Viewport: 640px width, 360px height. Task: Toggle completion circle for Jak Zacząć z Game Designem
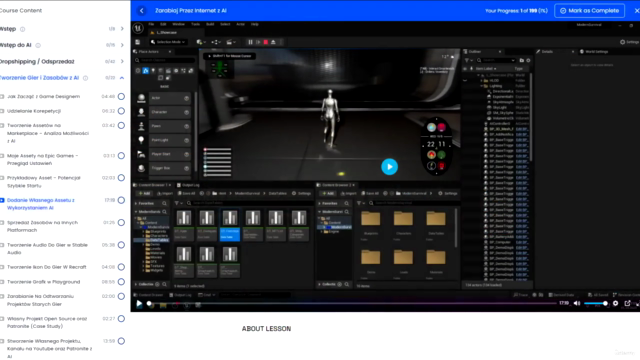click(x=121, y=97)
